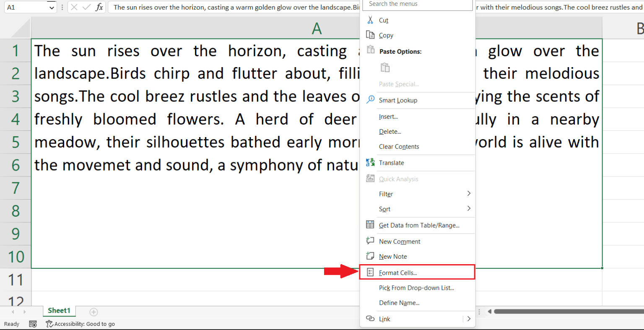Click the macro recording icon in status bar

(x=33, y=324)
